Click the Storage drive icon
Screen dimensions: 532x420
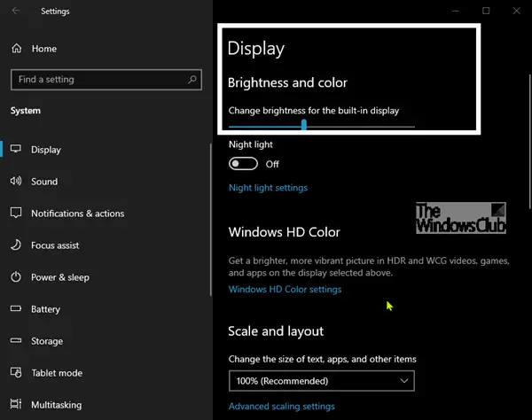pos(16,341)
